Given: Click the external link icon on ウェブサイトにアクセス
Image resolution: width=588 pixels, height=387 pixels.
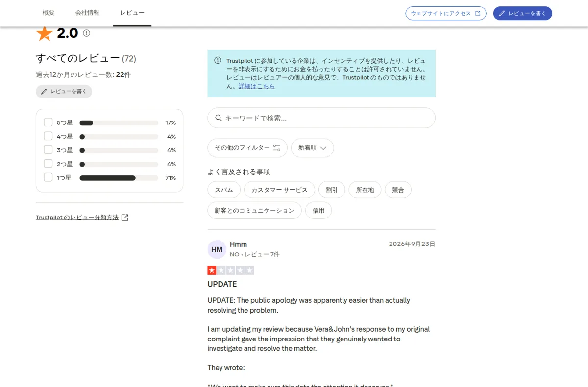Looking at the screenshot, I should 478,13.
